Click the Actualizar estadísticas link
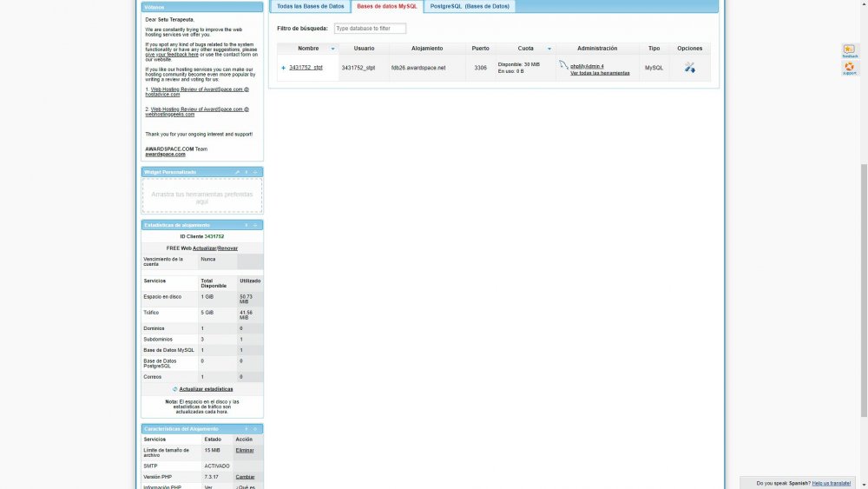This screenshot has width=868, height=489. [x=206, y=389]
